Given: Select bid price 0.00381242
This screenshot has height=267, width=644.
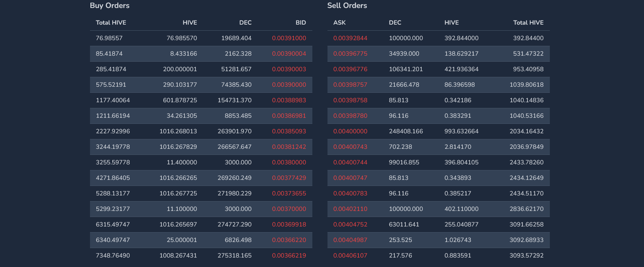Looking at the screenshot, I should point(289,147).
